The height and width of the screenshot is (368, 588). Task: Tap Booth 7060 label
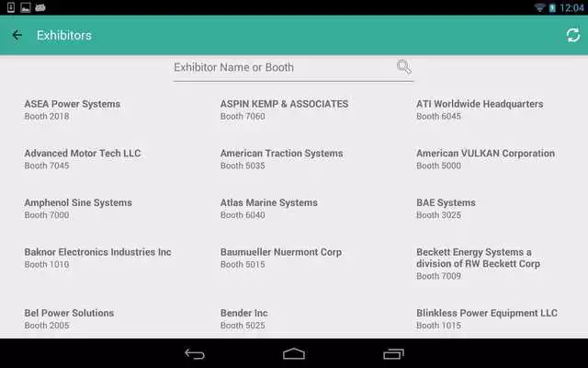tap(243, 117)
